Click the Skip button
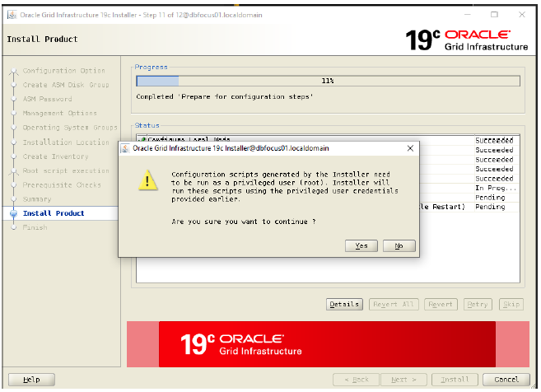The height and width of the screenshot is (392, 541). click(511, 305)
